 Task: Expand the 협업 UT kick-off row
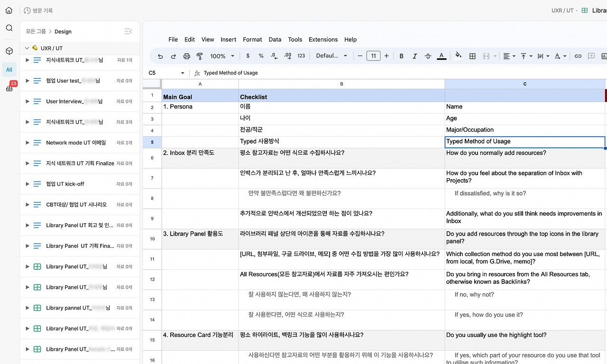tap(27, 184)
